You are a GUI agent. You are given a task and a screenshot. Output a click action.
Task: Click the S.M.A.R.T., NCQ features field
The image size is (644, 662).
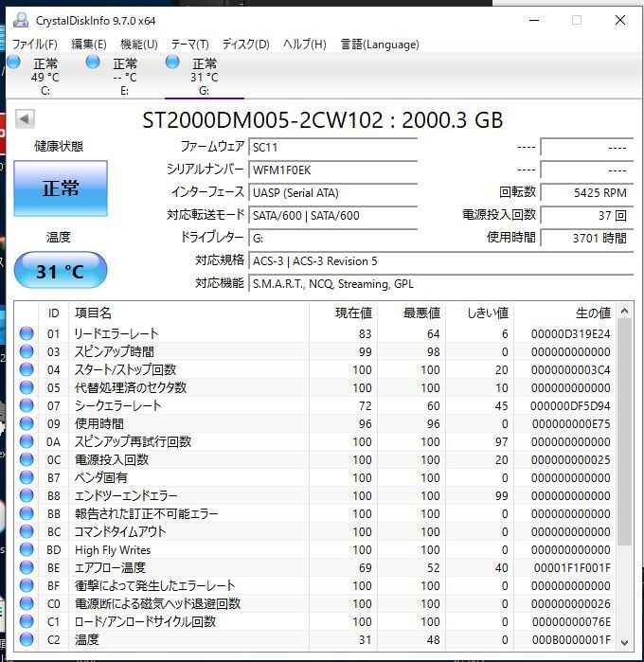coord(441,284)
